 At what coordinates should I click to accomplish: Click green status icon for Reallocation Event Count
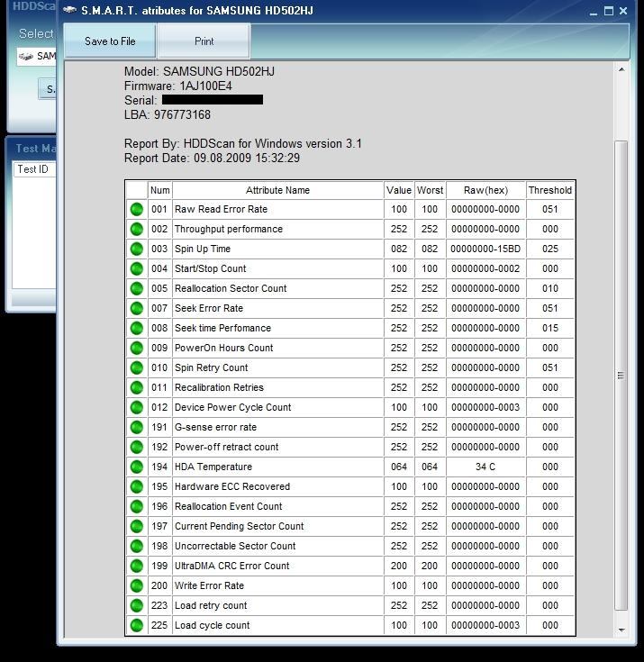136,506
